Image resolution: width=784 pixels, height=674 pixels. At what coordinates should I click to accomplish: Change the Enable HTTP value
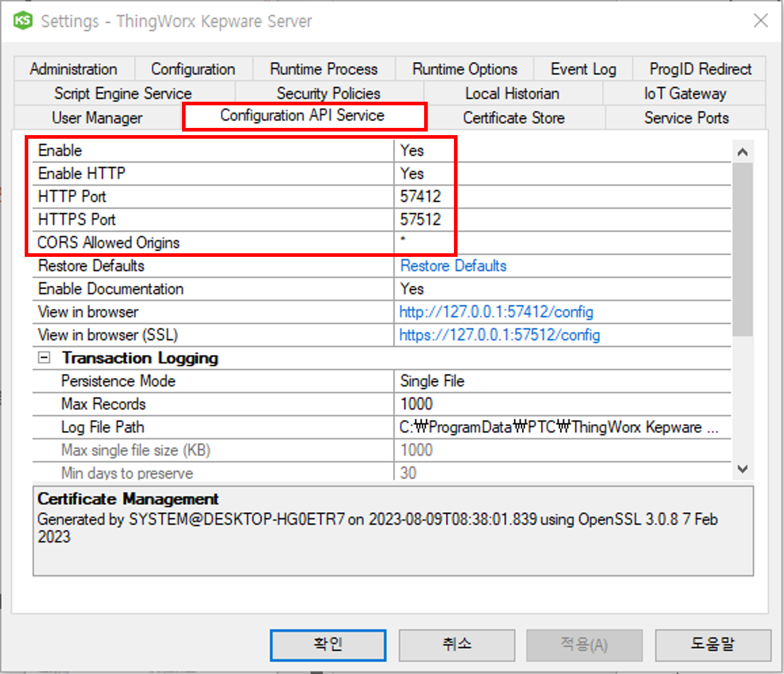point(562,174)
